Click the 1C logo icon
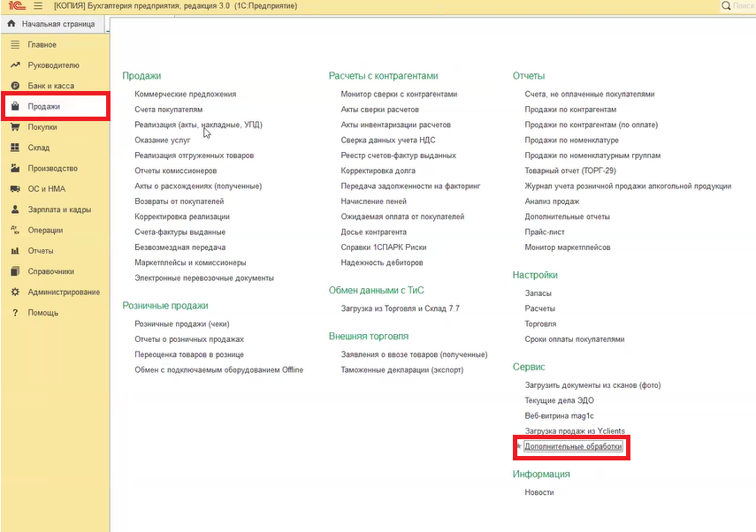The width and height of the screenshot is (756, 532). pyautogui.click(x=17, y=6)
